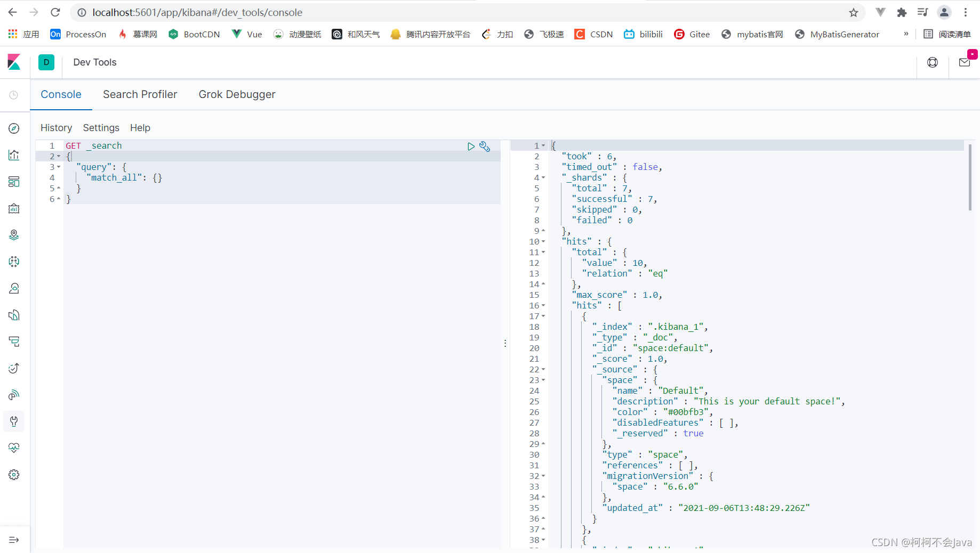Open the Logs icon in sidebar
The height and width of the screenshot is (553, 980).
coord(14,315)
